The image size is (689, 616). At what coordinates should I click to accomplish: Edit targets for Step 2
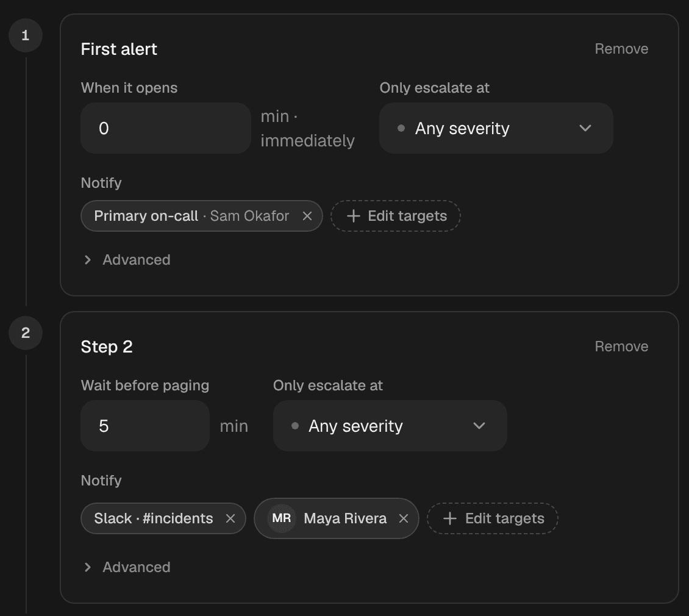[493, 518]
